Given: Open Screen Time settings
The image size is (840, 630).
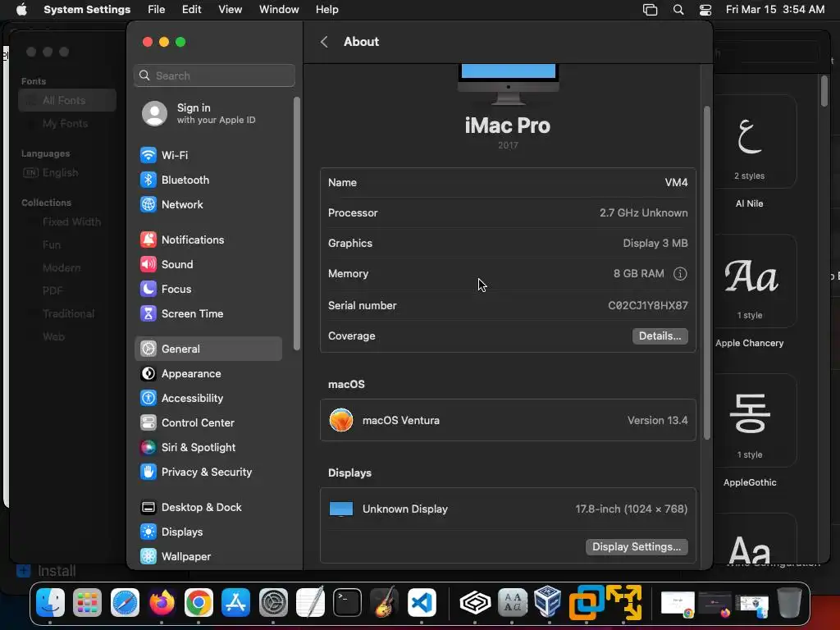Looking at the screenshot, I should [x=208, y=314].
